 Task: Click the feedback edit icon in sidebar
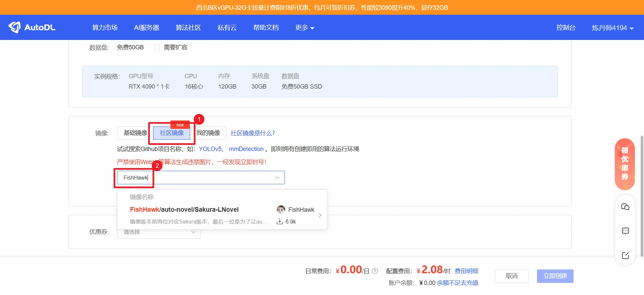(x=625, y=255)
